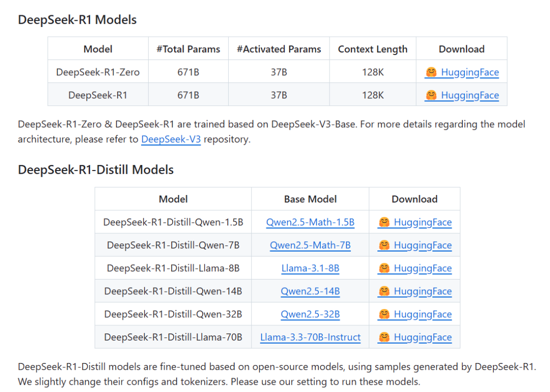
Task: Select the DeepSeek-R1-Distill Models heading
Action: tap(96, 170)
